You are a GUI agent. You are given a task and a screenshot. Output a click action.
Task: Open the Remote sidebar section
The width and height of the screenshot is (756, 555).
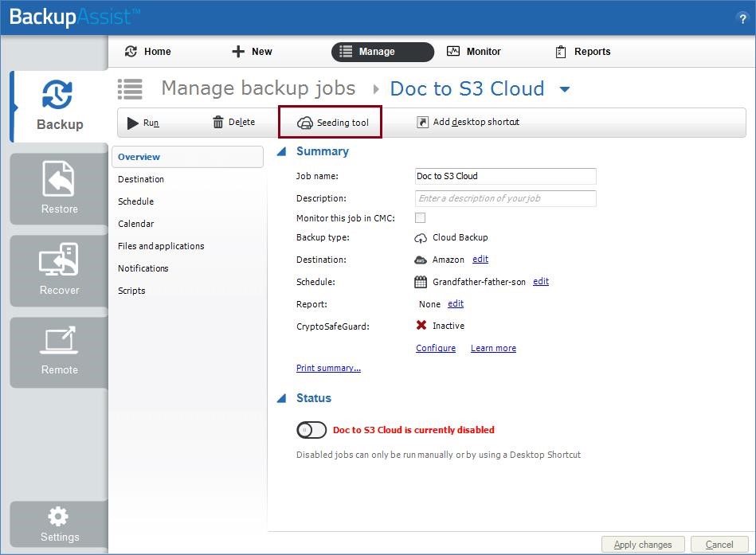59,350
